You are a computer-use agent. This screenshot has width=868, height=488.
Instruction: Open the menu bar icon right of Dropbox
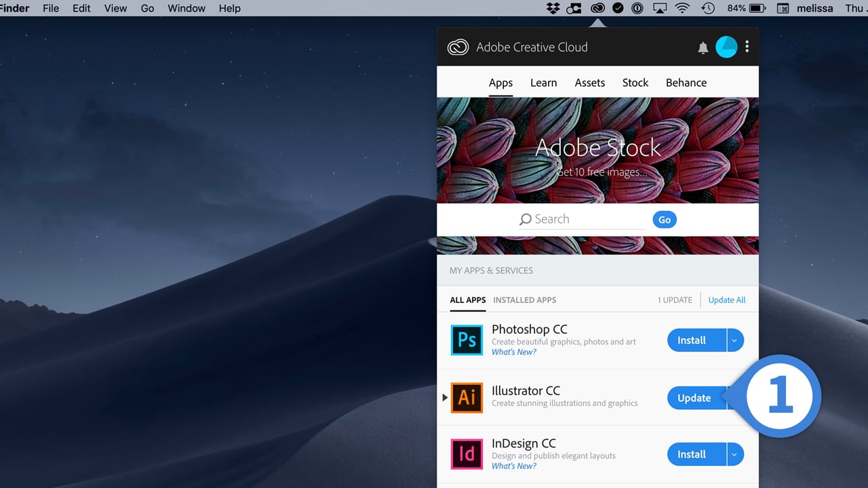pyautogui.click(x=574, y=8)
